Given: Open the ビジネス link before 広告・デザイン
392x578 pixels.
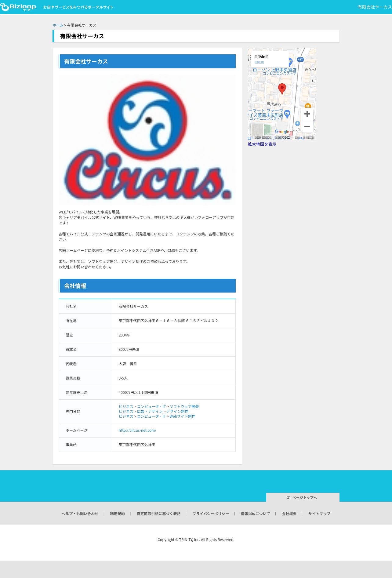Looking at the screenshot, I should click(126, 411).
